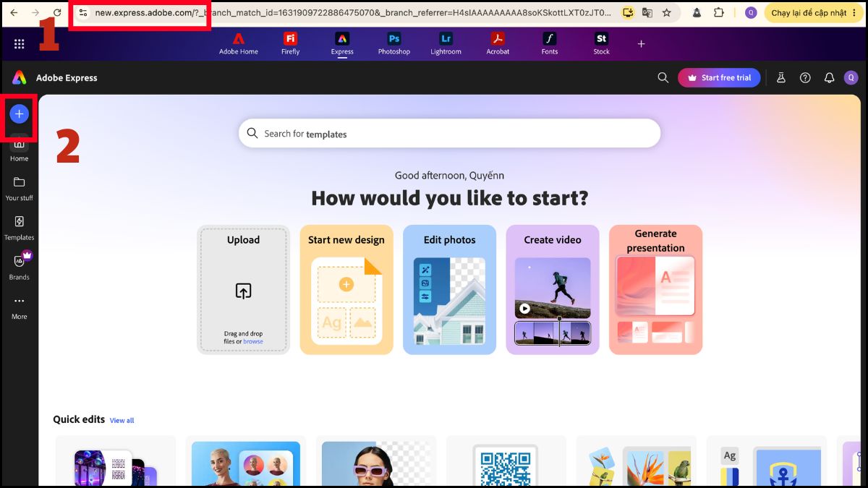Viewport: 868px width, 488px height.
Task: Switch to Photoshop app
Action: point(394,43)
